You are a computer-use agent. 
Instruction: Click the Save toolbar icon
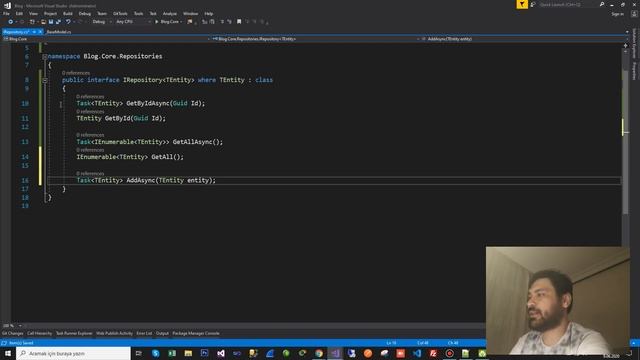[x=51, y=22]
